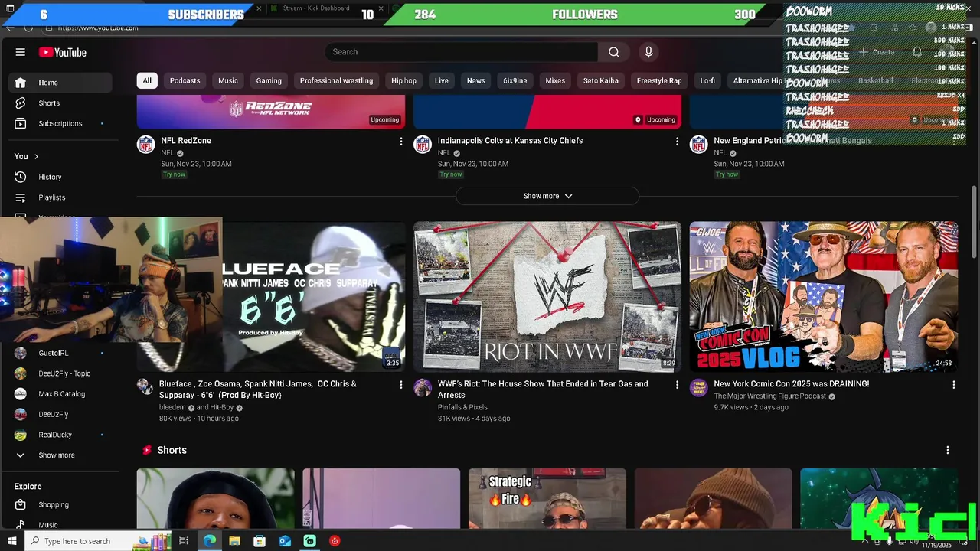Select the Music filter chip
Image resolution: width=980 pixels, height=551 pixels.
(228, 80)
